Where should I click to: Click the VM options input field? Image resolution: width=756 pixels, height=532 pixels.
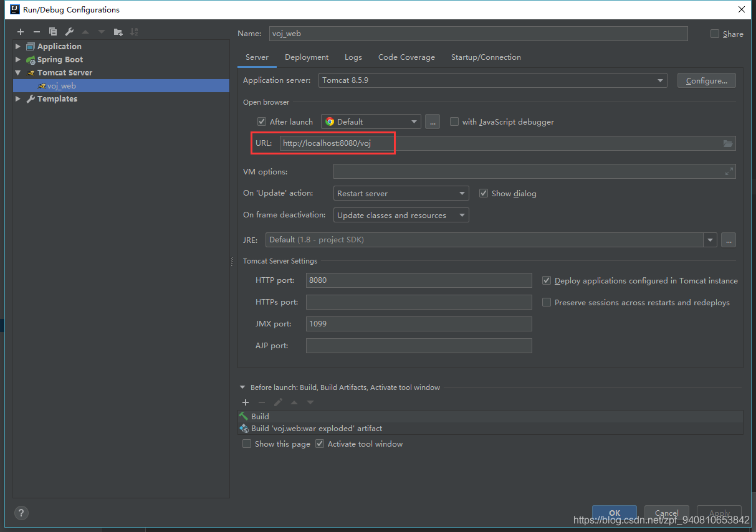pyautogui.click(x=535, y=171)
